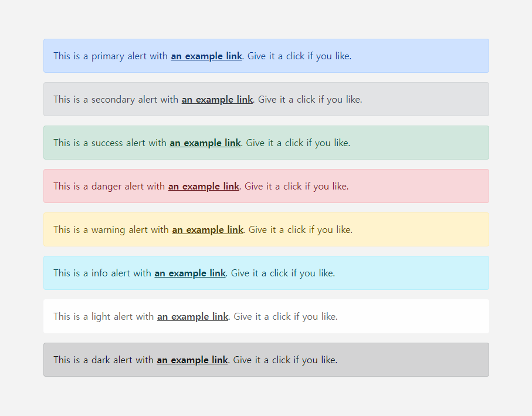This screenshot has height=416, width=532.
Task: Click 'Give it a click' in the success alert
Action: (x=275, y=143)
